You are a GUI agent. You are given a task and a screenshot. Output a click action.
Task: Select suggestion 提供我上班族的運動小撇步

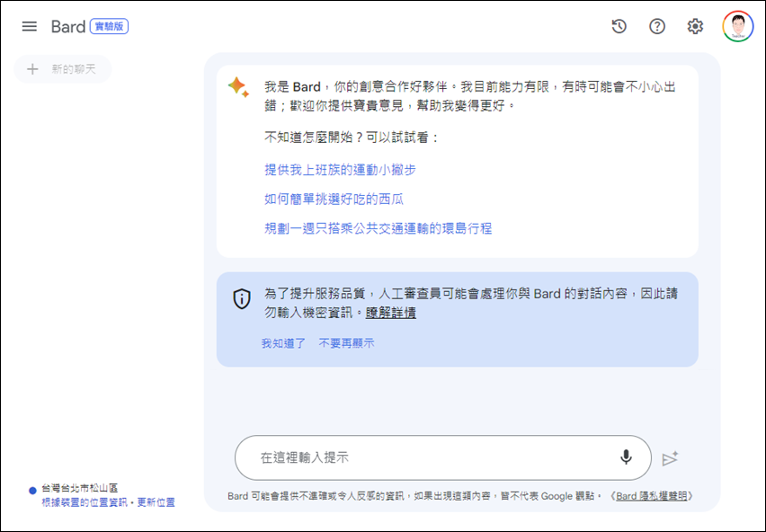click(x=340, y=170)
